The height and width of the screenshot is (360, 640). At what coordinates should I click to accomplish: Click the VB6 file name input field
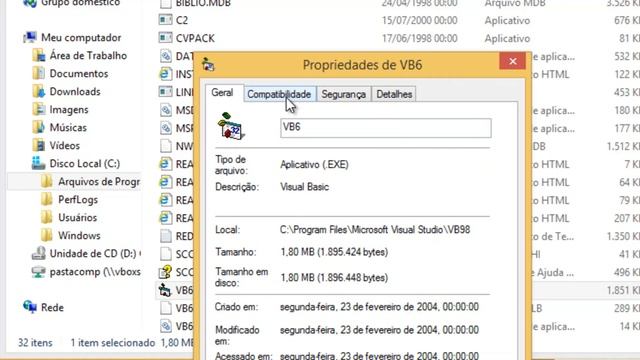pyautogui.click(x=386, y=128)
